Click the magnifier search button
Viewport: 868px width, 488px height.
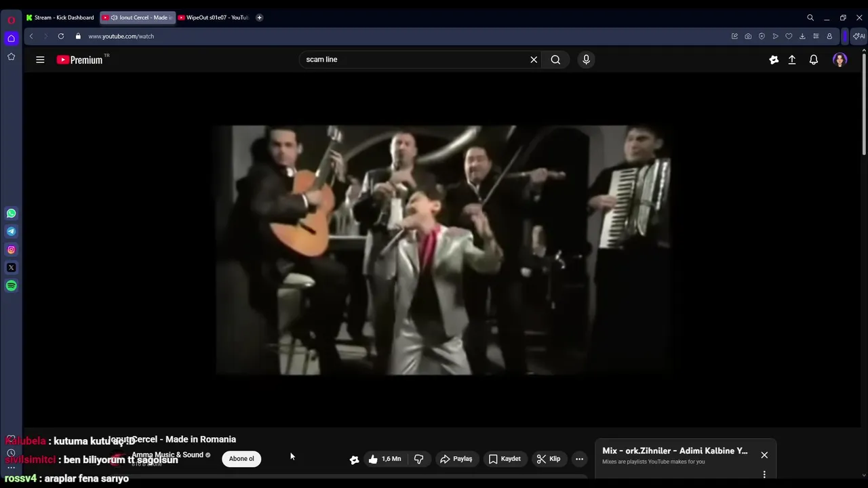coord(555,60)
